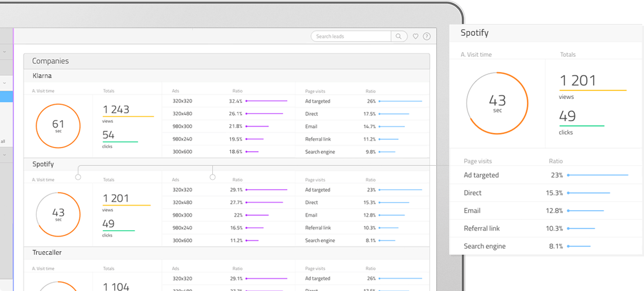Focus the Search leads field
This screenshot has width=644, height=291.
tap(351, 36)
